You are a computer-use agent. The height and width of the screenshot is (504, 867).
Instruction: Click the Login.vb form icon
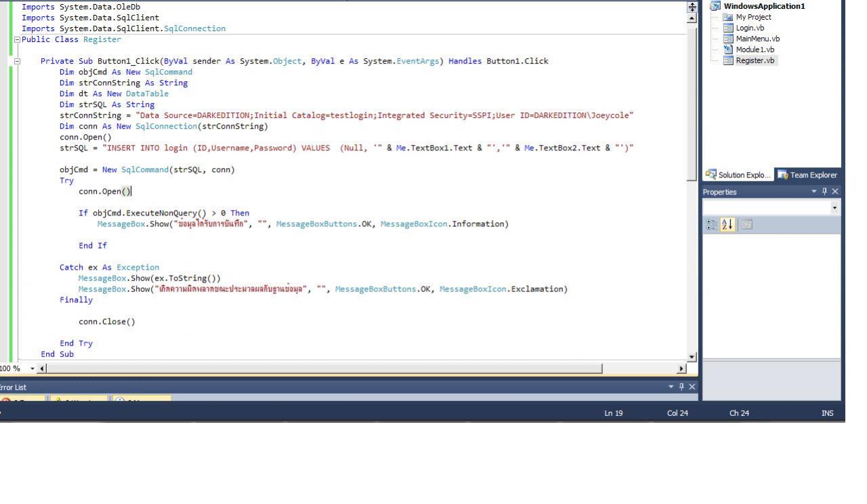click(x=728, y=28)
